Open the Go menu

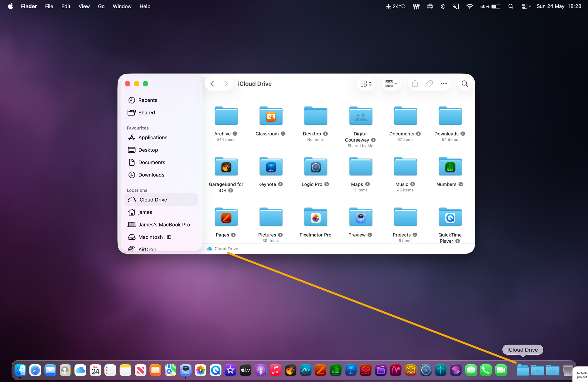tap(101, 6)
